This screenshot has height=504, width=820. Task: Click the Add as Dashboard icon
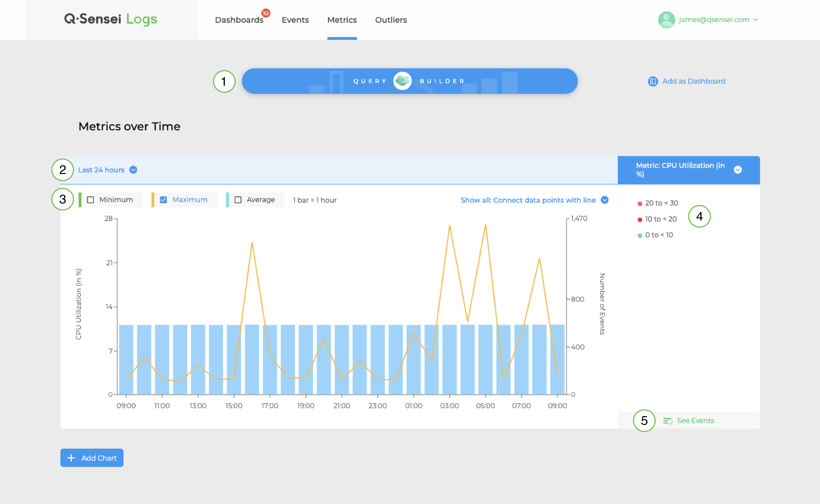click(x=653, y=81)
